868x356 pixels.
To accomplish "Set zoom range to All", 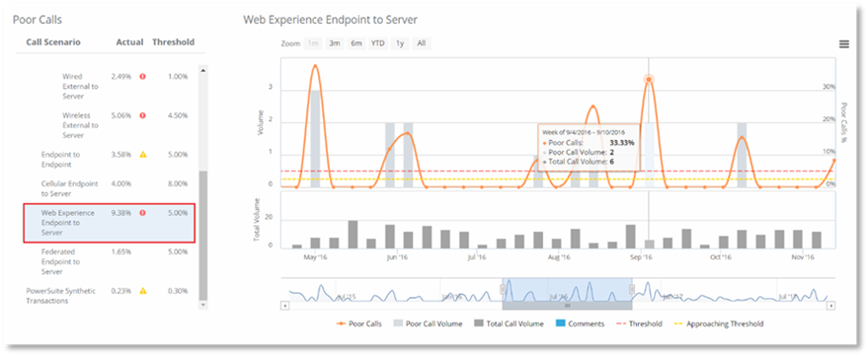I will pos(422,43).
